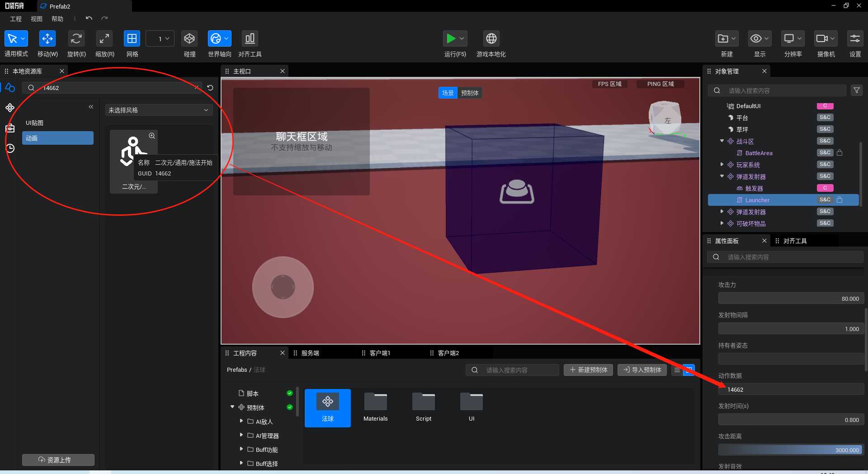Expand the 玩家系统 tree node
The image size is (868, 474).
722,165
